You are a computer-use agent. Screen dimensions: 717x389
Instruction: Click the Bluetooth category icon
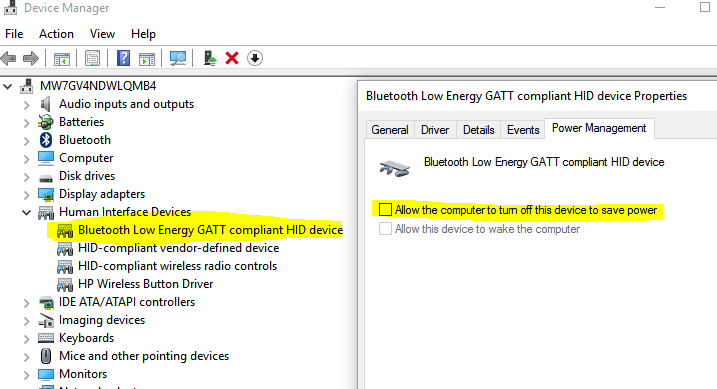coord(46,140)
